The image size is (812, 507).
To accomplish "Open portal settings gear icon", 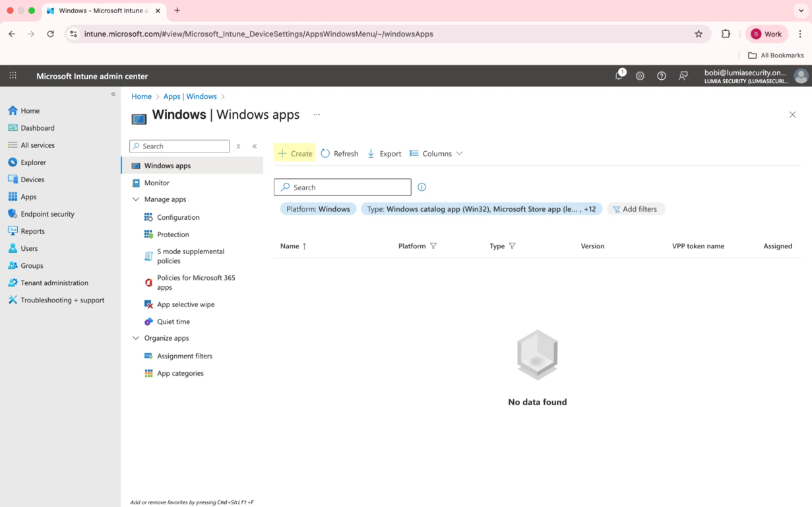I will pos(640,76).
